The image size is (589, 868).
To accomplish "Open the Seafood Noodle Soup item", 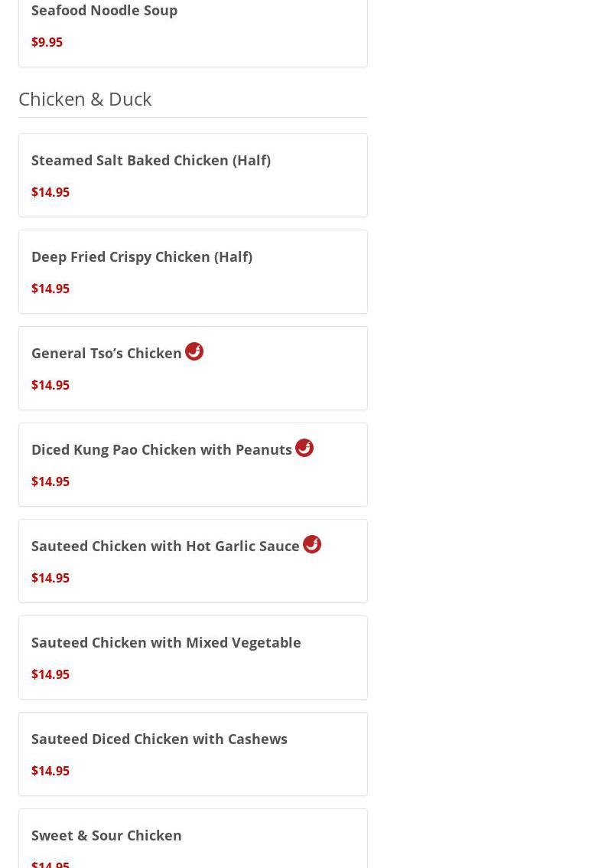I will 104,10.
